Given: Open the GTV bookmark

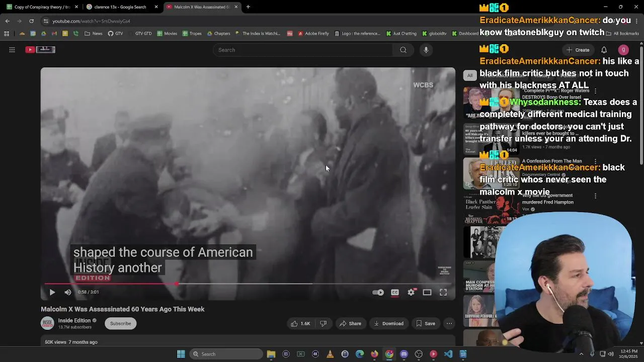Looking at the screenshot, I should [115, 34].
